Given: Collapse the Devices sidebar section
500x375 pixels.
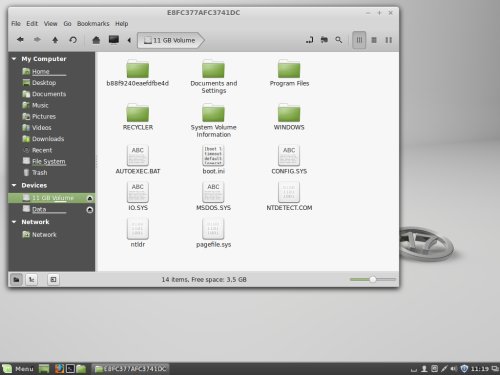Looking at the screenshot, I should pyautogui.click(x=14, y=185).
